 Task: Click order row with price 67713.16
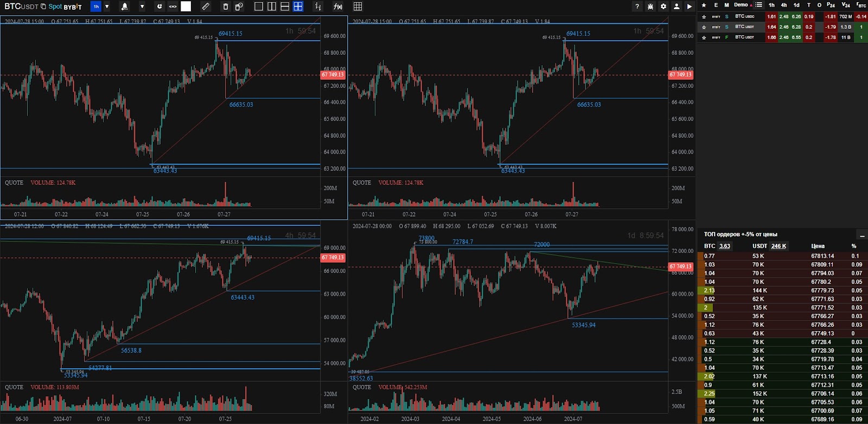(x=783, y=376)
